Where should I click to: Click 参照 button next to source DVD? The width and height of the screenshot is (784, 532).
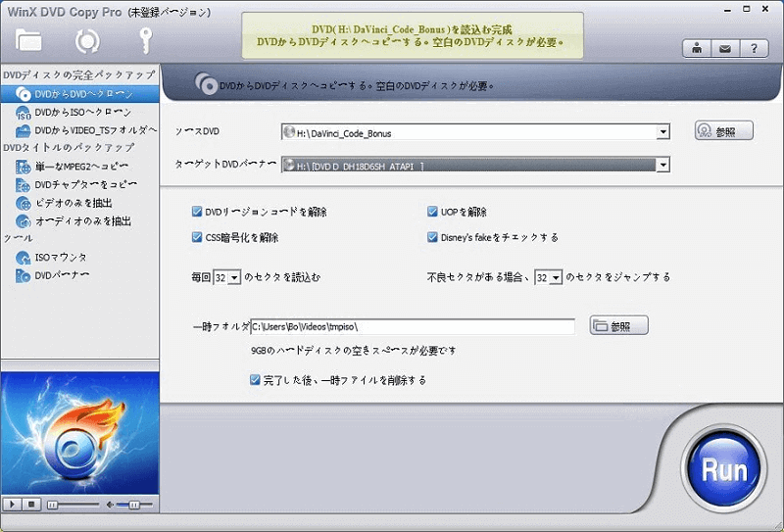click(x=724, y=131)
